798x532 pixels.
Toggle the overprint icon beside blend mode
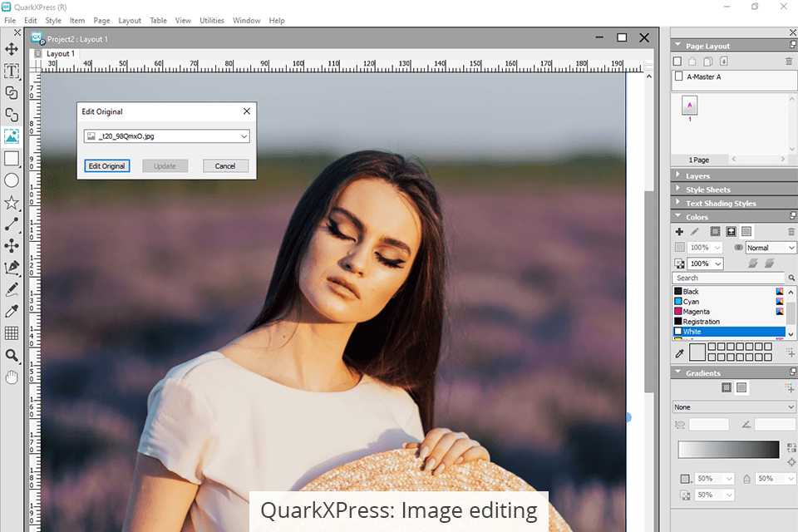738,248
